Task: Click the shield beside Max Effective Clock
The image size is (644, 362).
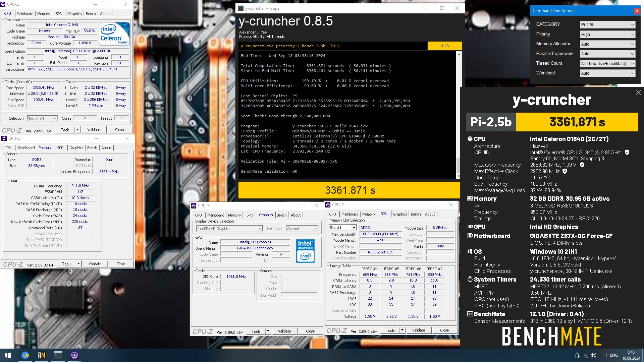Action: [565, 171]
